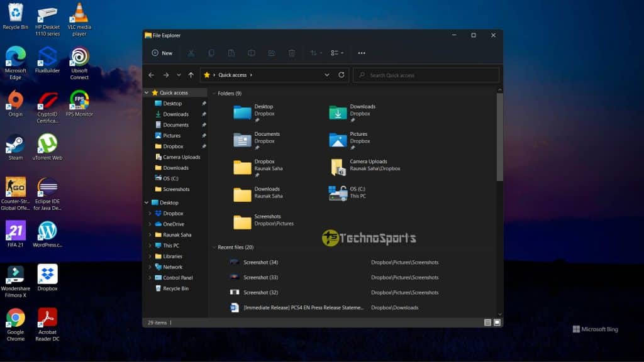Collapse the Folders (9) group

(x=214, y=94)
